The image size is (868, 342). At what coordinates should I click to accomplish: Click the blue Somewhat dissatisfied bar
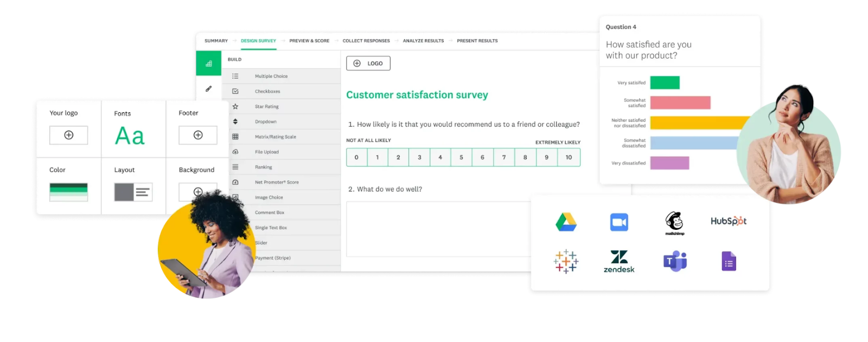point(694,143)
